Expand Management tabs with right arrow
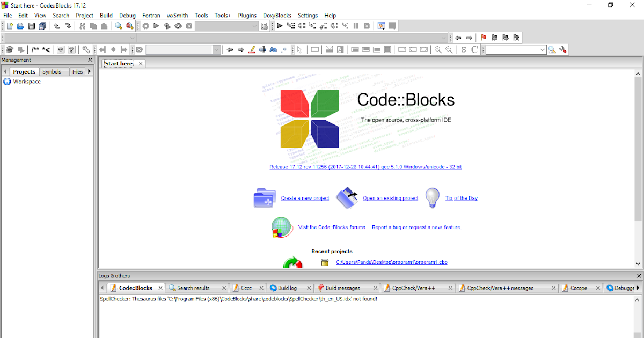Screen dimensions: 644x338 [90, 71]
